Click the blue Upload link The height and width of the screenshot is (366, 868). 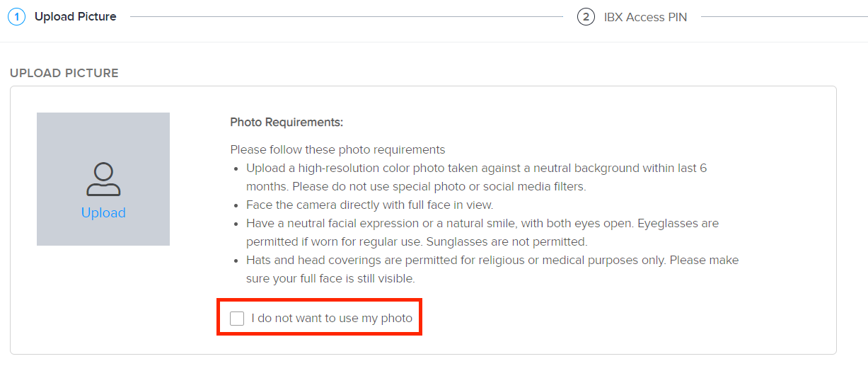(103, 212)
